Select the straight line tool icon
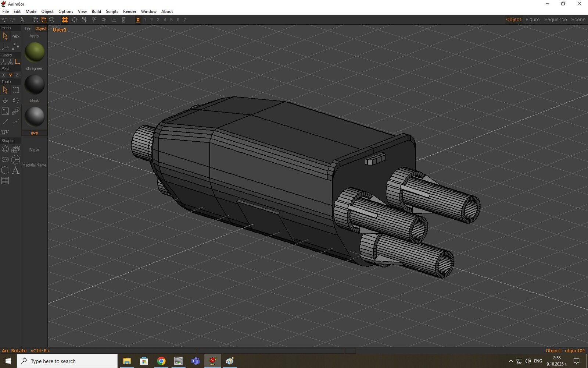 point(5,121)
